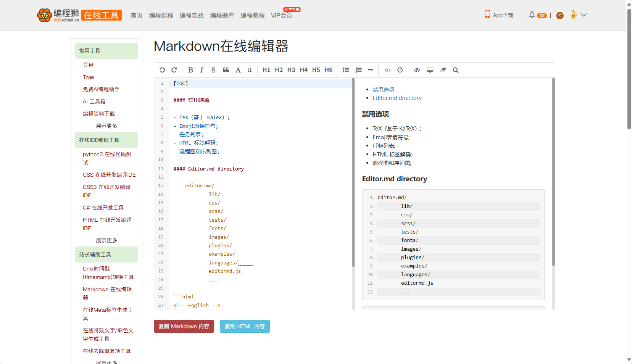Apply italic formatting
Image resolution: width=632 pixels, height=364 pixels.
[x=202, y=70]
